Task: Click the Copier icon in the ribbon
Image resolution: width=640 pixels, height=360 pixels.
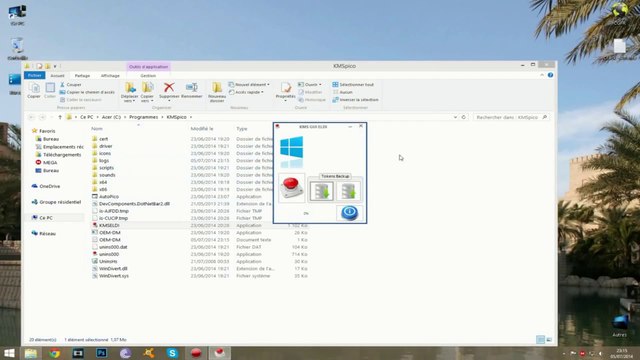Action: pos(33,90)
